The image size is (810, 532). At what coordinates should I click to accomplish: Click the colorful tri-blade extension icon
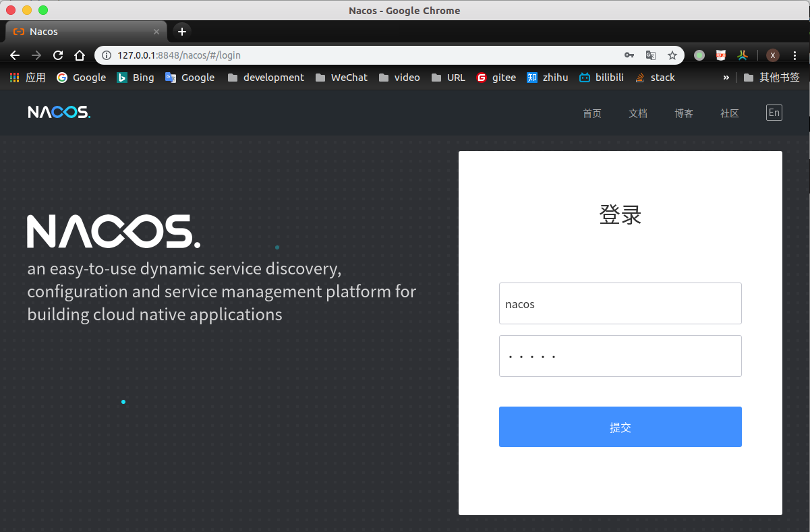742,55
